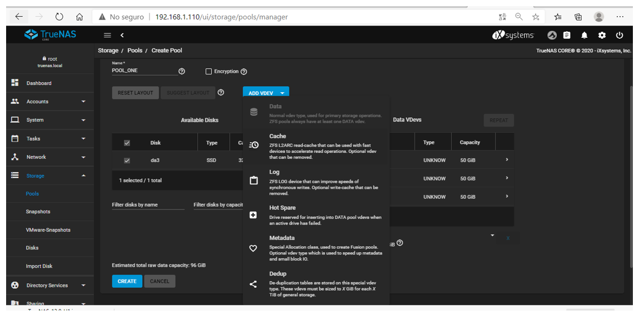Choose the Hot Spare vdev option
This screenshot has width=644, height=315.
[316, 216]
